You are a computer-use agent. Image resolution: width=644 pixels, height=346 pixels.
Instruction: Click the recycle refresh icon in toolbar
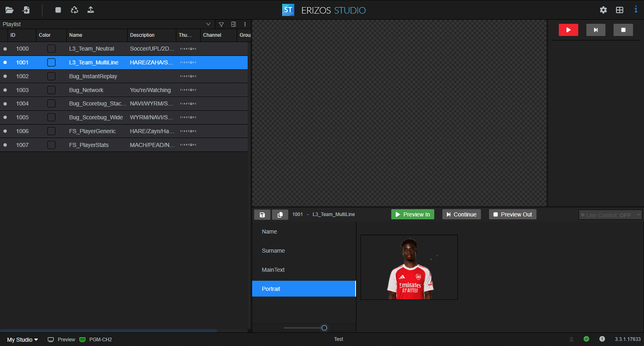click(x=74, y=10)
